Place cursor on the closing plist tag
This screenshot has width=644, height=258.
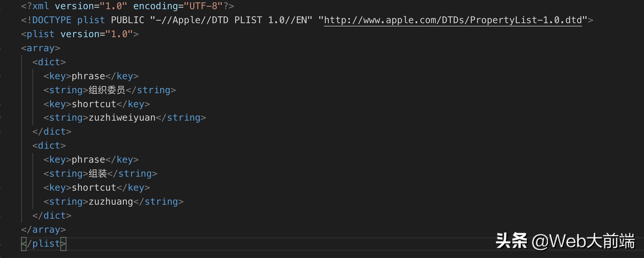click(x=43, y=244)
